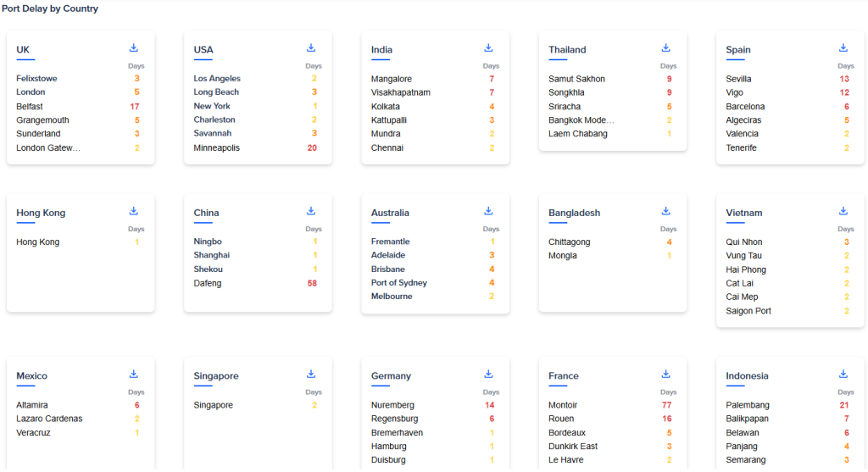Click the Spain card download icon
The width and height of the screenshot is (868, 472).
coord(843,48)
